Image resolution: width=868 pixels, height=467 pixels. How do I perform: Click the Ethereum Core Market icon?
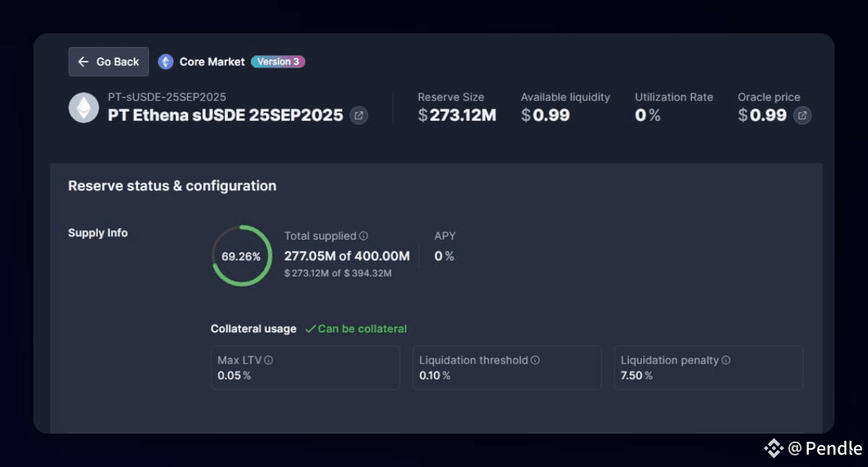tap(166, 62)
